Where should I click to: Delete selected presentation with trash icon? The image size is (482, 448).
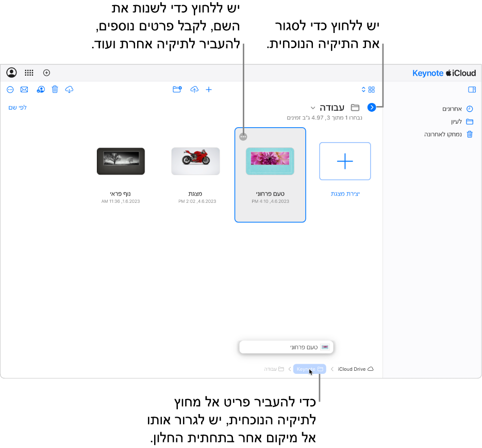pyautogui.click(x=55, y=90)
